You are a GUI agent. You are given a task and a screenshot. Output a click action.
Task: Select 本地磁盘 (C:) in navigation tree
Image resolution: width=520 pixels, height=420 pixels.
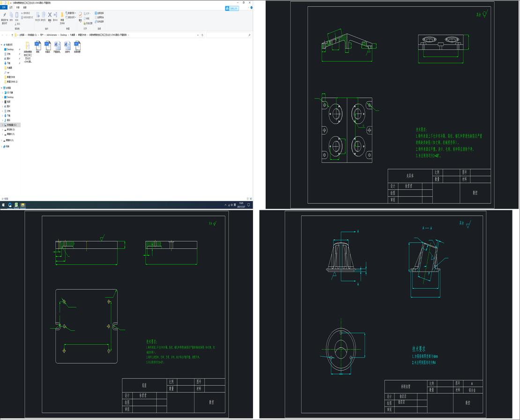(x=10, y=125)
